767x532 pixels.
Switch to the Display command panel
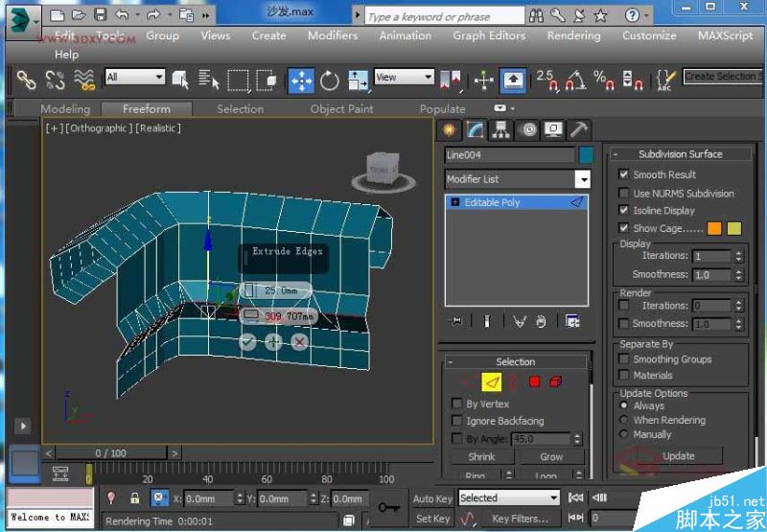pos(554,130)
